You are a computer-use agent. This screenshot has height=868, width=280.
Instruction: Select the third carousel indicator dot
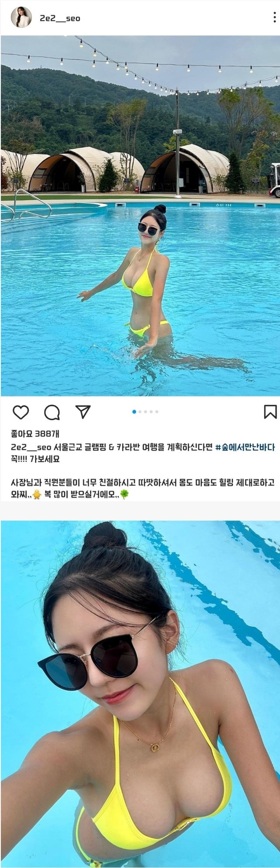[146, 411]
